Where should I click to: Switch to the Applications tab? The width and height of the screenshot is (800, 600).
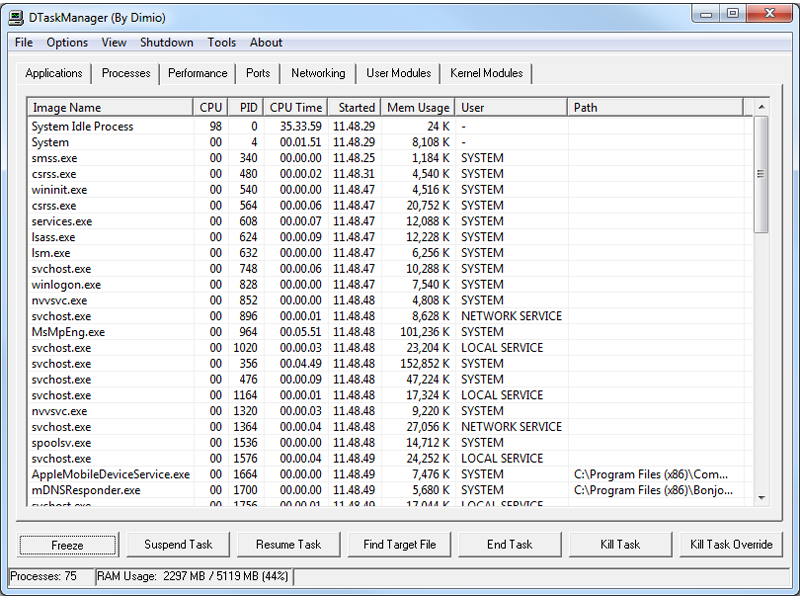(54, 73)
